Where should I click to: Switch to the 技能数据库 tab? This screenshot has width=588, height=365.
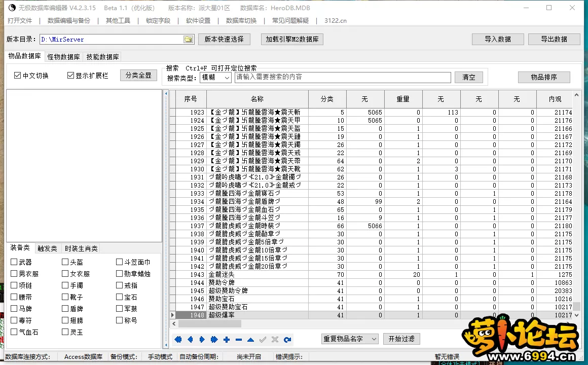pyautogui.click(x=103, y=57)
